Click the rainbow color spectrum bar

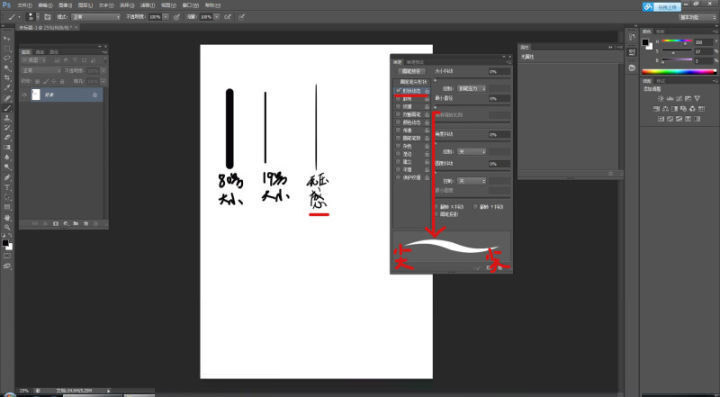pos(679,72)
